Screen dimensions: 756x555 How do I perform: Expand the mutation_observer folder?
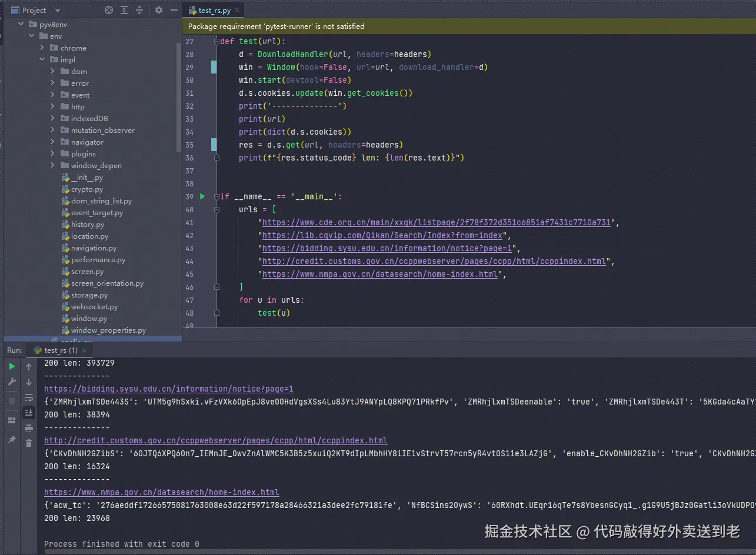[53, 130]
